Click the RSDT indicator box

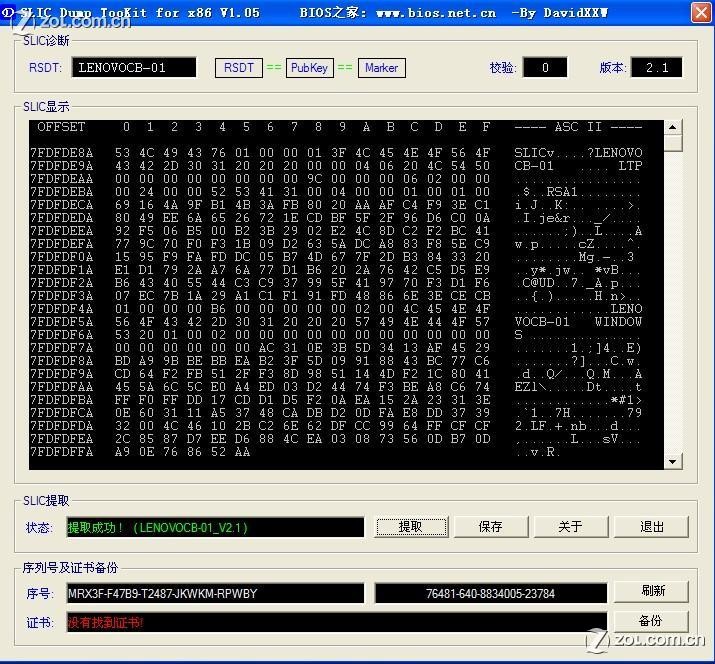pyautogui.click(x=239, y=68)
